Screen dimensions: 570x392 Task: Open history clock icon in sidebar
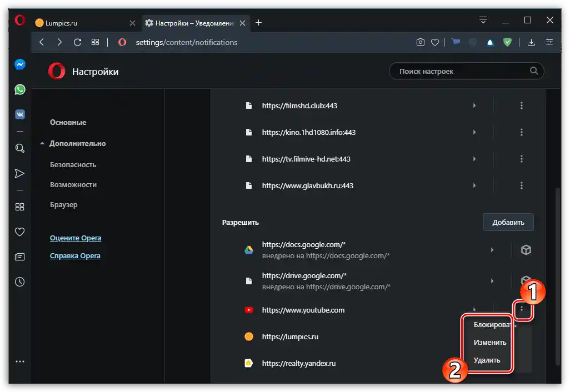coord(20,282)
